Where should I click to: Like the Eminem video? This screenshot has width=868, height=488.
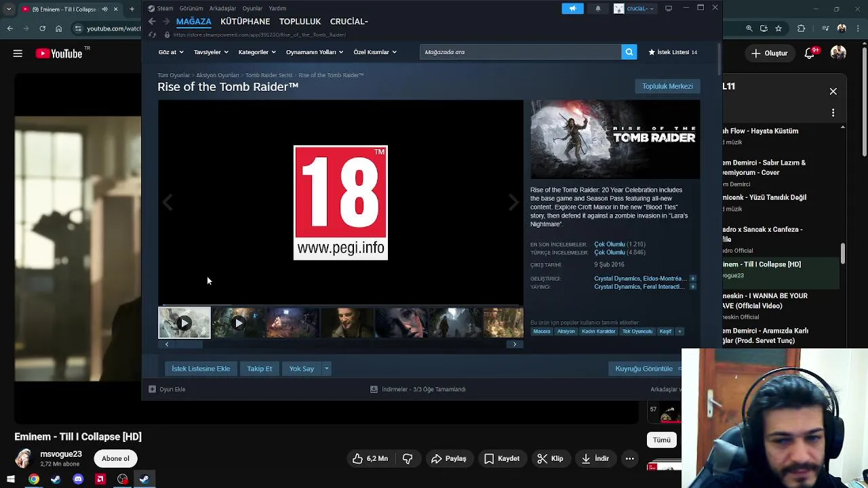(370, 459)
